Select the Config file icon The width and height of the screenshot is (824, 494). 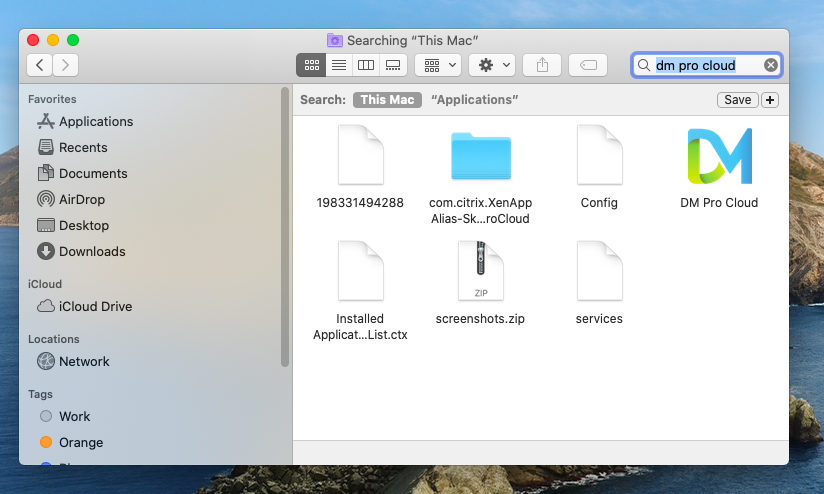[x=600, y=155]
